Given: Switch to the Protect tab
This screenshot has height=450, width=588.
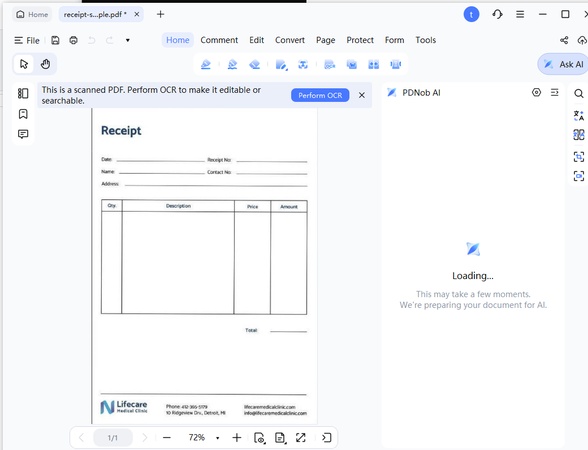Looking at the screenshot, I should 360,40.
